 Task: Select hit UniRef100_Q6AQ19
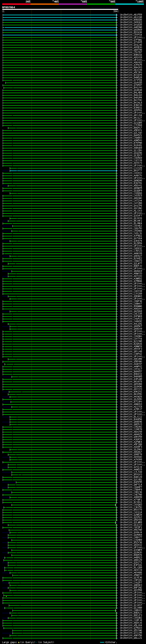pos(131,271)
